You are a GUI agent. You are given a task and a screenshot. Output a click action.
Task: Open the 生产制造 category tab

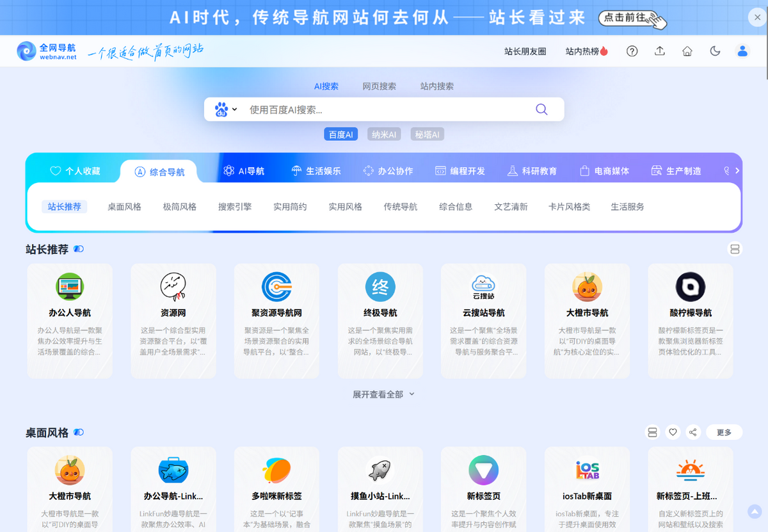pos(676,171)
